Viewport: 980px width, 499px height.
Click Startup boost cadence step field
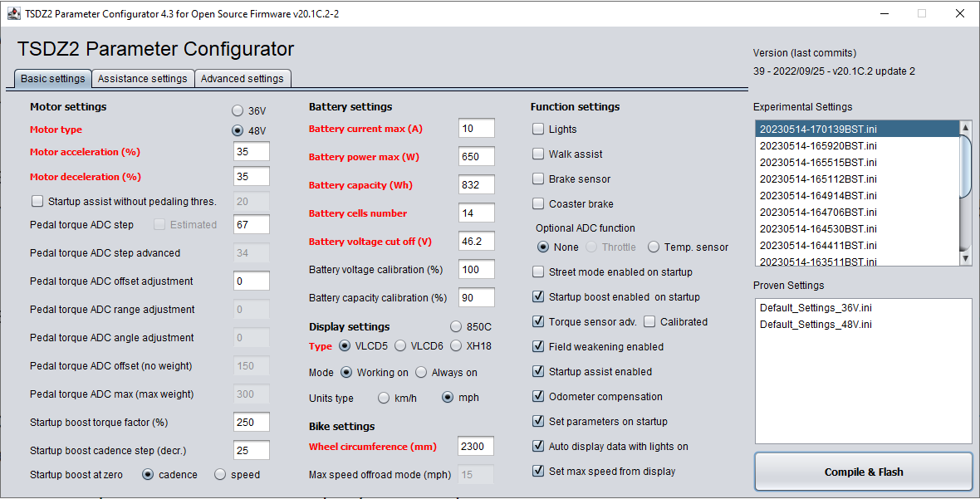(252, 450)
